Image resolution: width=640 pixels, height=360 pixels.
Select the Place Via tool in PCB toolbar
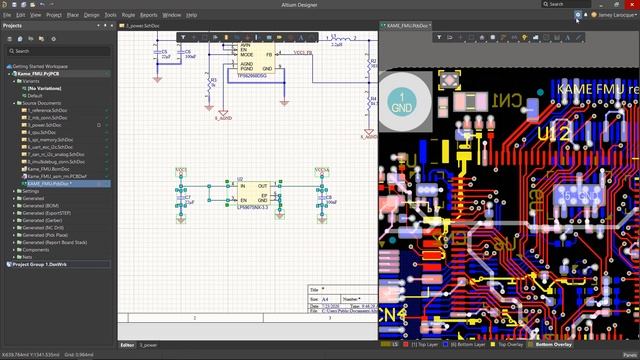(x=524, y=38)
